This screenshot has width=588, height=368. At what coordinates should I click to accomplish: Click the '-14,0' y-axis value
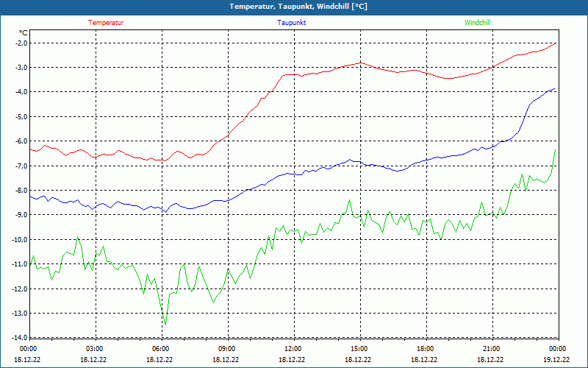coord(21,337)
